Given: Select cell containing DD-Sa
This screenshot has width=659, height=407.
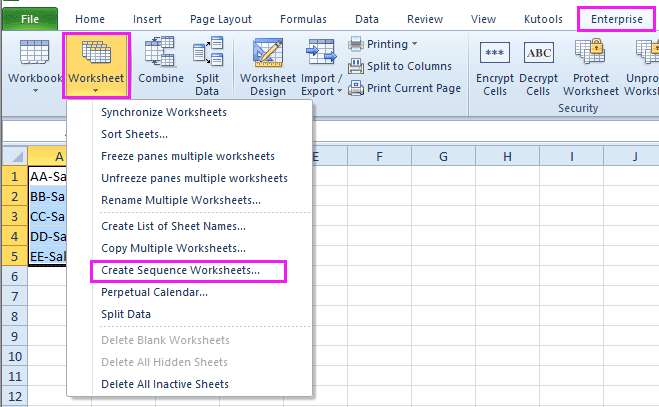Looking at the screenshot, I should coord(47,236).
